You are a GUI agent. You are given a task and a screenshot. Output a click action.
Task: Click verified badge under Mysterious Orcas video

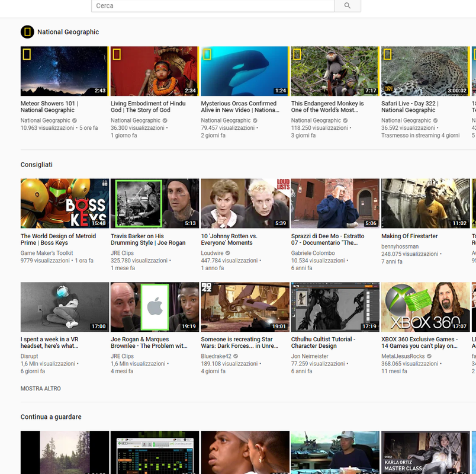click(255, 120)
